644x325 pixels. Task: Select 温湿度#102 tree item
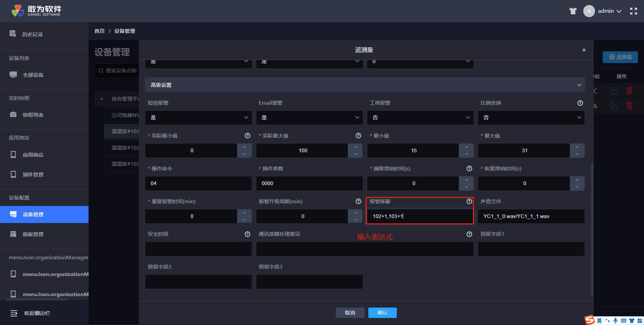pyautogui.click(x=125, y=148)
